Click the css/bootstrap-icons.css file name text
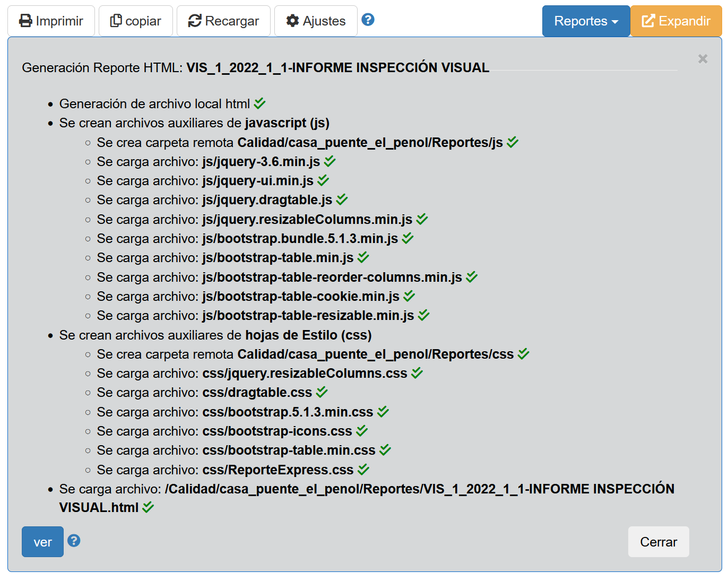The width and height of the screenshot is (728, 581). pyautogui.click(x=277, y=431)
